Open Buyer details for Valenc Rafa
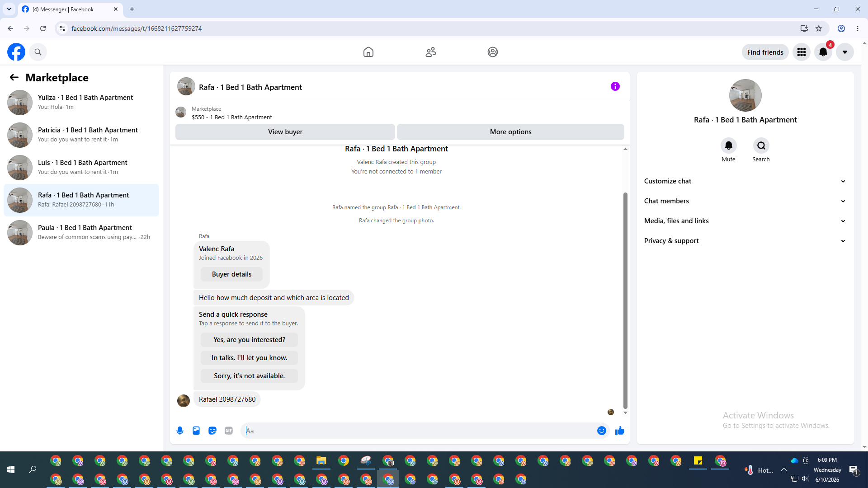Image resolution: width=868 pixels, height=488 pixels. 231,274
